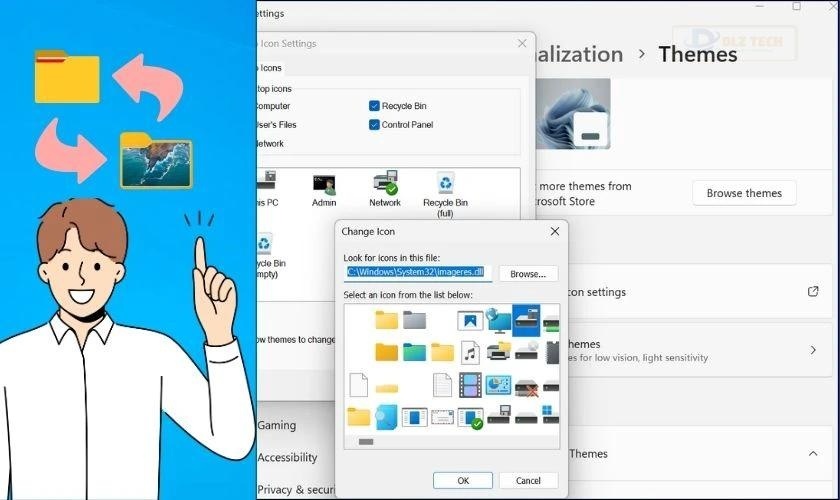Choose the teal green folder icon
The width and height of the screenshot is (840, 500).
pyautogui.click(x=414, y=352)
